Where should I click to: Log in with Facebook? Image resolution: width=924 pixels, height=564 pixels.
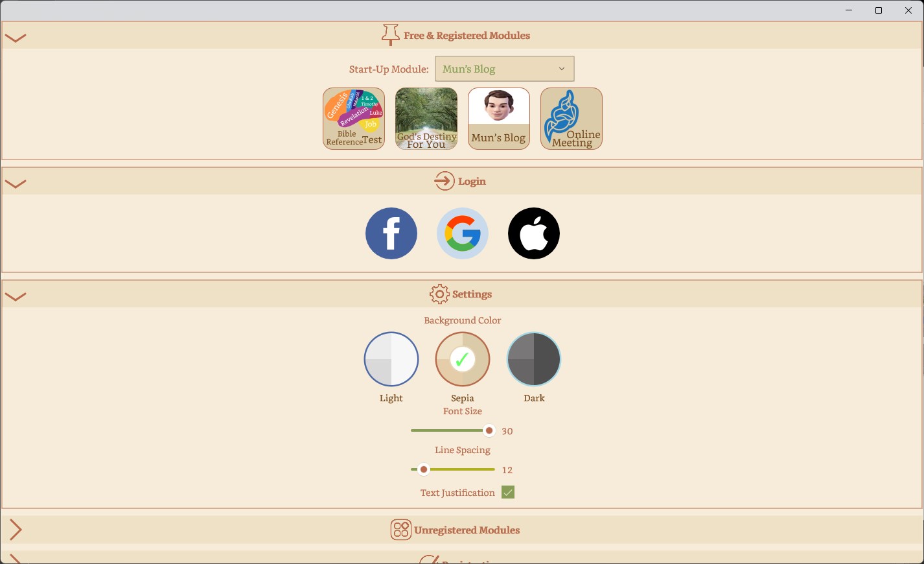tap(391, 233)
